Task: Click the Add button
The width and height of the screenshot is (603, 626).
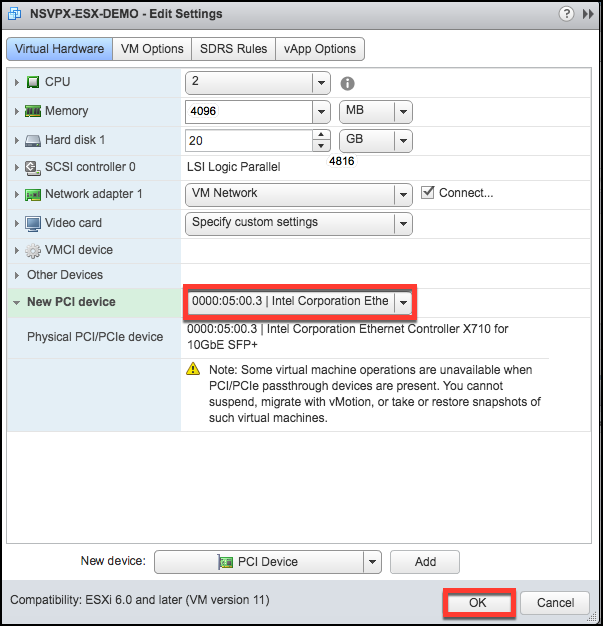Action: point(425,562)
